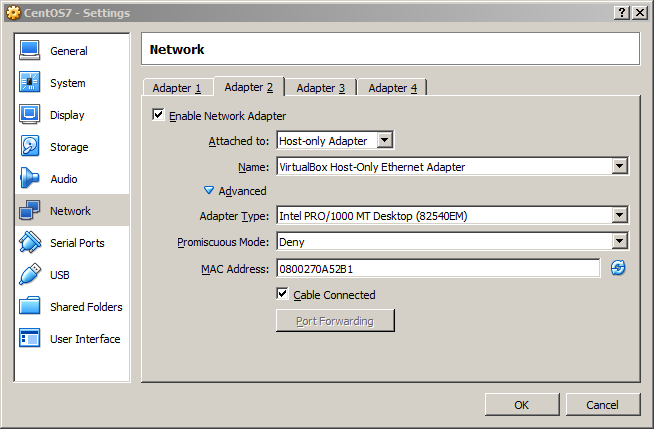Click the Network computers icon
Viewport: 654px width, 429px height.
29,211
